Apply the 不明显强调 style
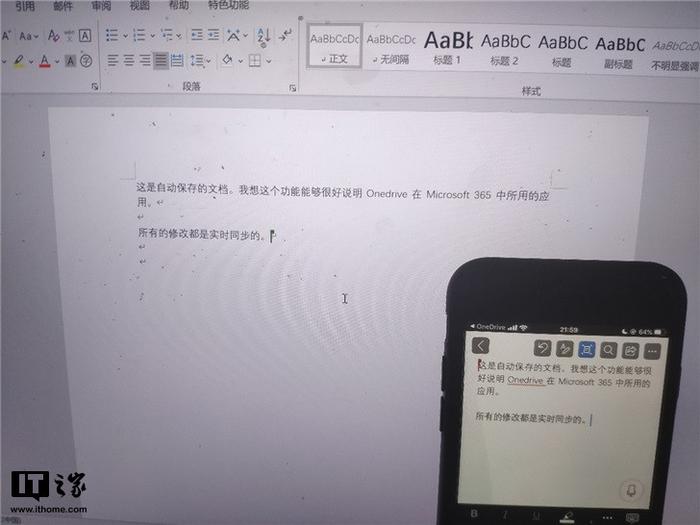 (675, 54)
